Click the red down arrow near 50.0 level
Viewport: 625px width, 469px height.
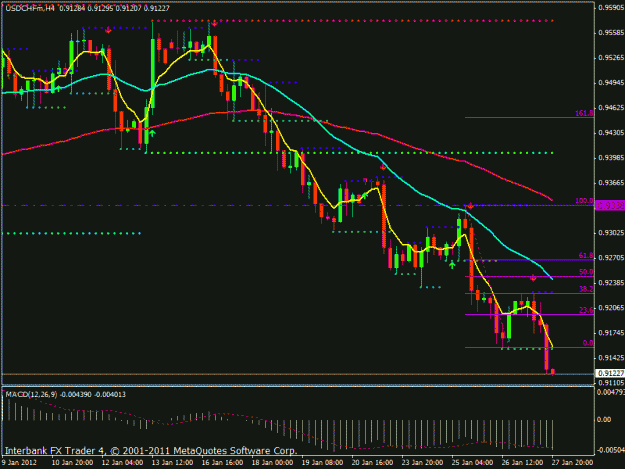click(x=533, y=278)
